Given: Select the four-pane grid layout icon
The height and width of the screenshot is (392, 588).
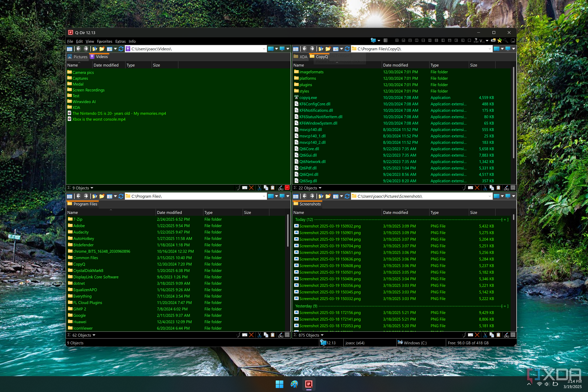Looking at the screenshot, I should (x=397, y=41).
